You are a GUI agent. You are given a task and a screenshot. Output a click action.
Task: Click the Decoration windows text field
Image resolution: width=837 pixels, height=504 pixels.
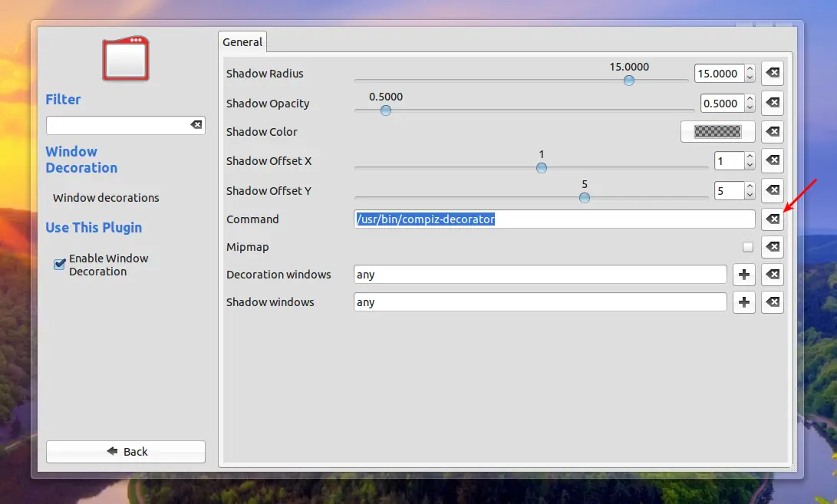tap(540, 275)
